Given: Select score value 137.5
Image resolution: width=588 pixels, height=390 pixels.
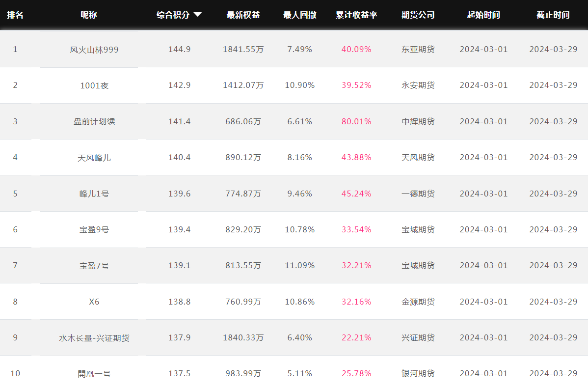Looking at the screenshot, I should click(179, 373).
